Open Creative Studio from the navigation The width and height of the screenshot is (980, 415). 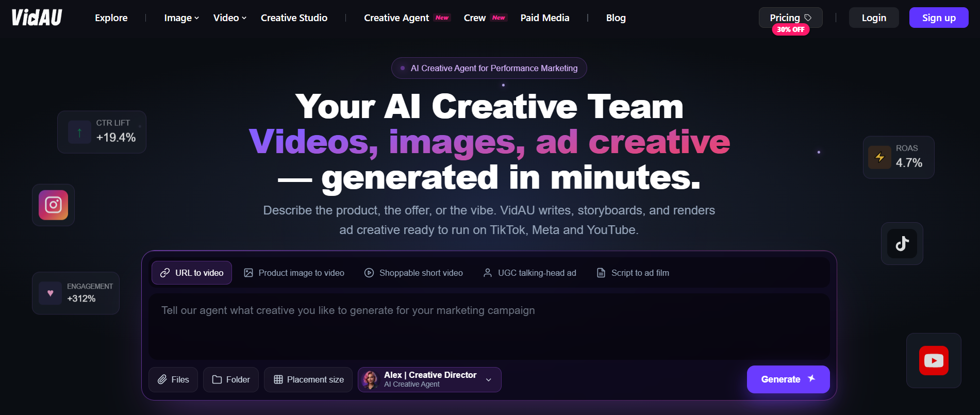(294, 18)
